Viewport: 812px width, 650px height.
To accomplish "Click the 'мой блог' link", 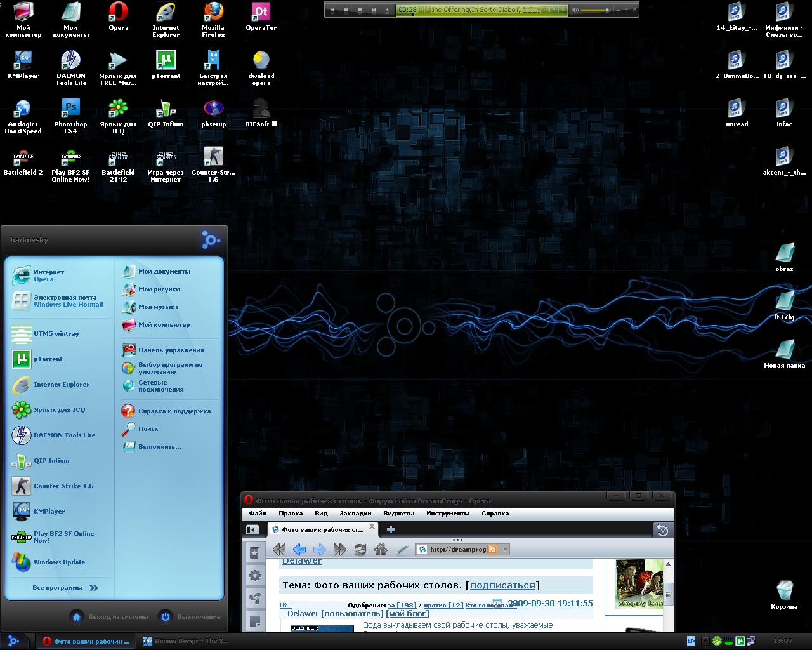I will (407, 613).
